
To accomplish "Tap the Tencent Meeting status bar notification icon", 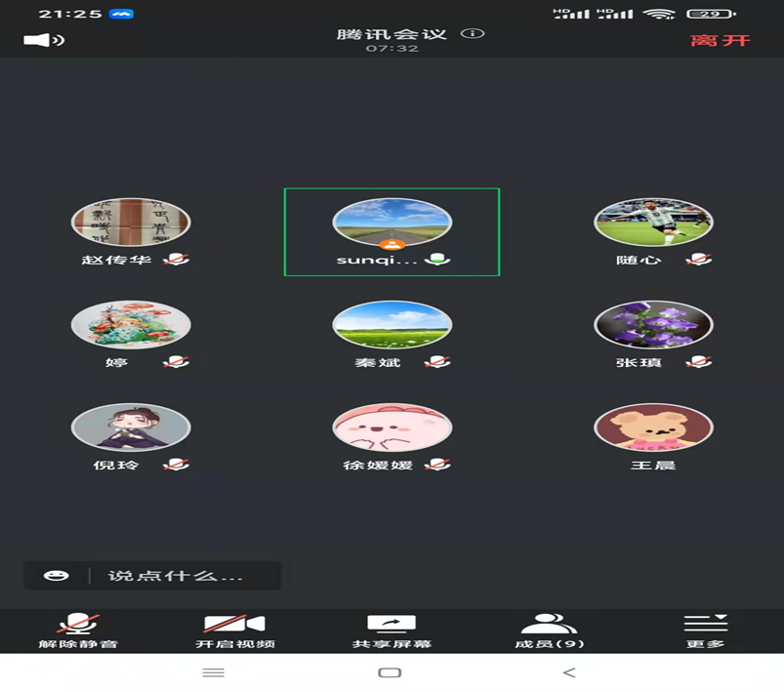I will (x=122, y=14).
